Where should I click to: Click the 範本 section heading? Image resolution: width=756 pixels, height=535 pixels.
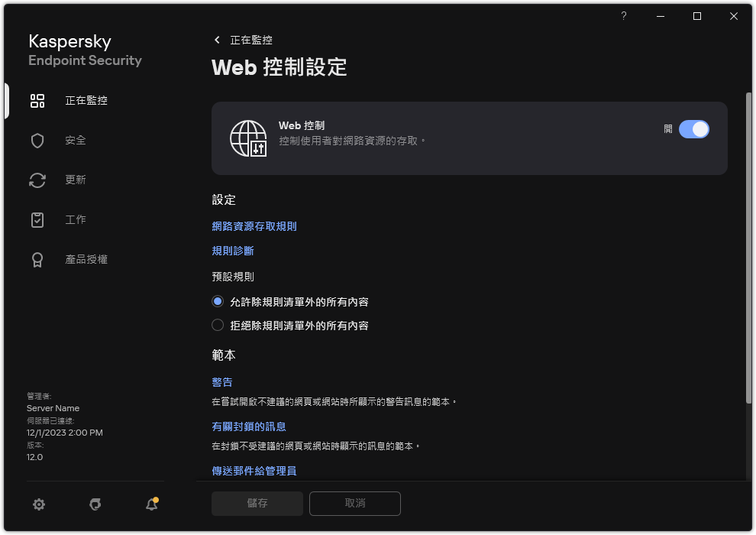pyautogui.click(x=224, y=355)
